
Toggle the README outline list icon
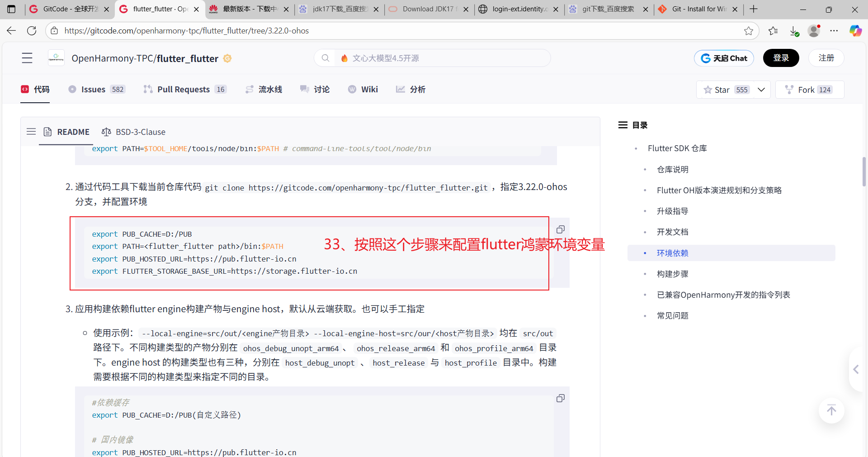pyautogui.click(x=31, y=132)
